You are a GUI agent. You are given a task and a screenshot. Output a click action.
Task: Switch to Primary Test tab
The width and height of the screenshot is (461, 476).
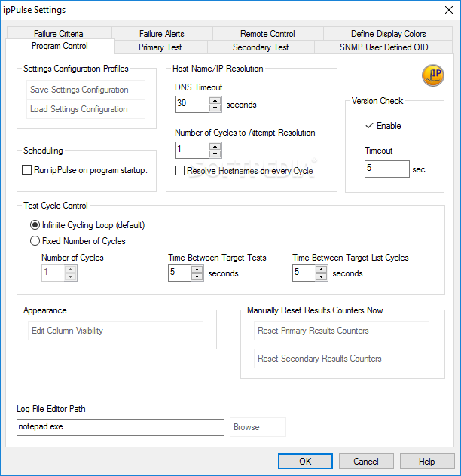[160, 47]
